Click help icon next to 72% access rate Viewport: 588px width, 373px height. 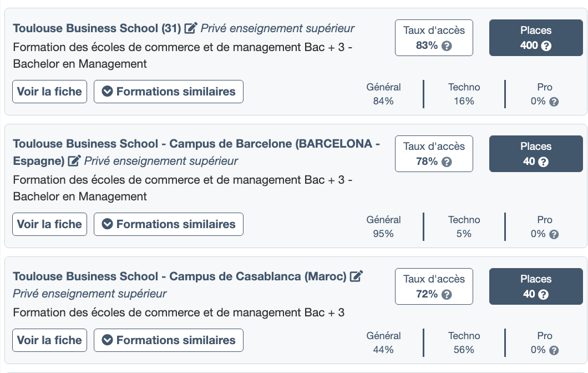click(x=447, y=294)
